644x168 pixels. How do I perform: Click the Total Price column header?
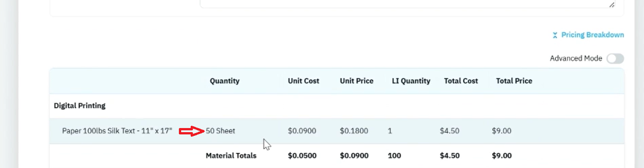click(514, 81)
